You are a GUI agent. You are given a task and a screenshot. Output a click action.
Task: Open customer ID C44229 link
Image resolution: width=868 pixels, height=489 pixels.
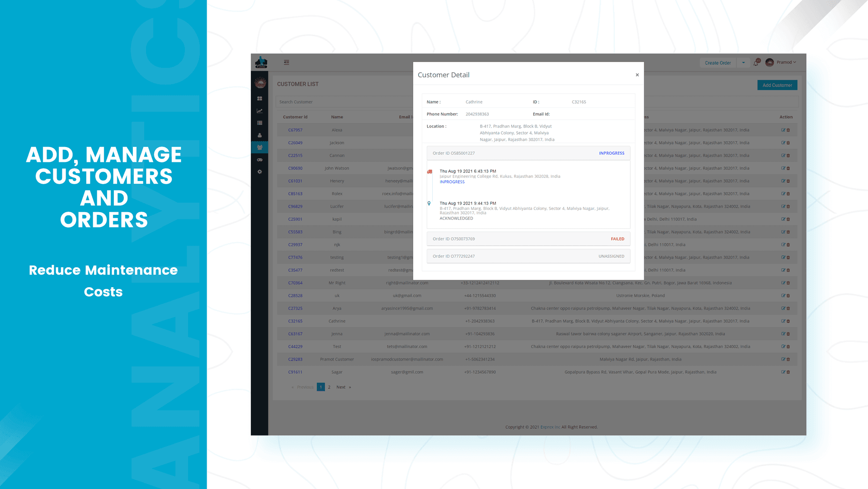click(x=295, y=347)
